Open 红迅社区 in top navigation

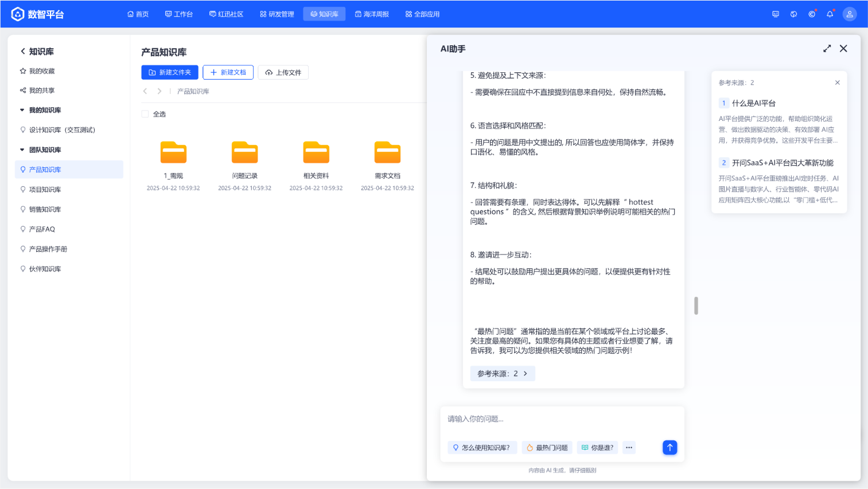(x=227, y=14)
